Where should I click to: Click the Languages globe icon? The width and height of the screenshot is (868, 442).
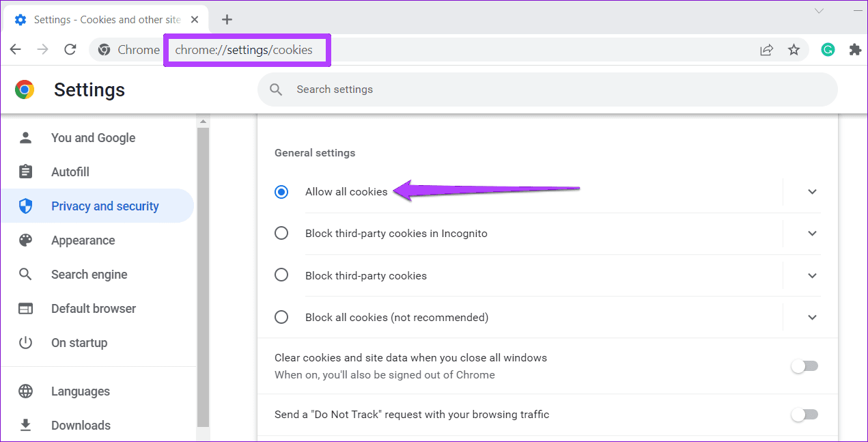tap(26, 391)
